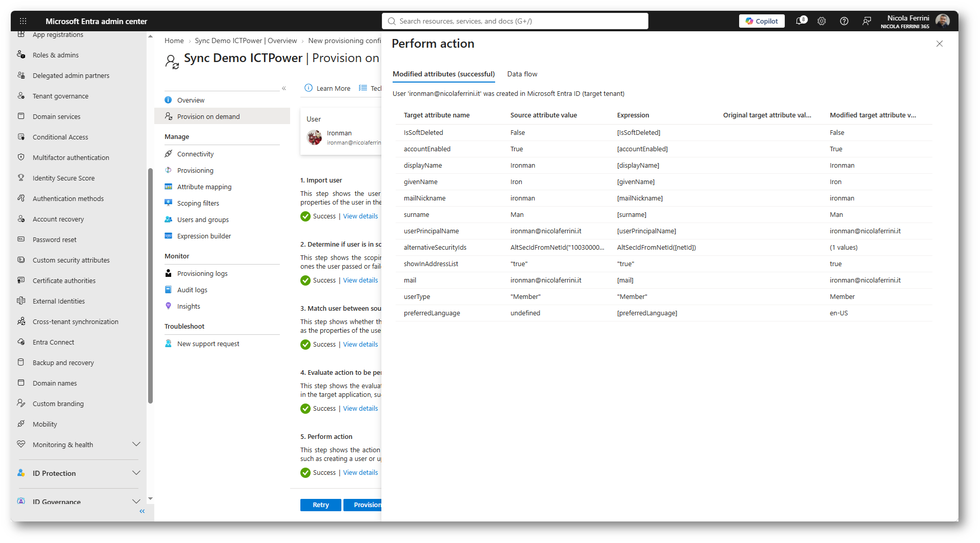Viewport: 980px width, 543px height.
Task: Click the Attribute mapping table icon
Action: pyautogui.click(x=168, y=187)
